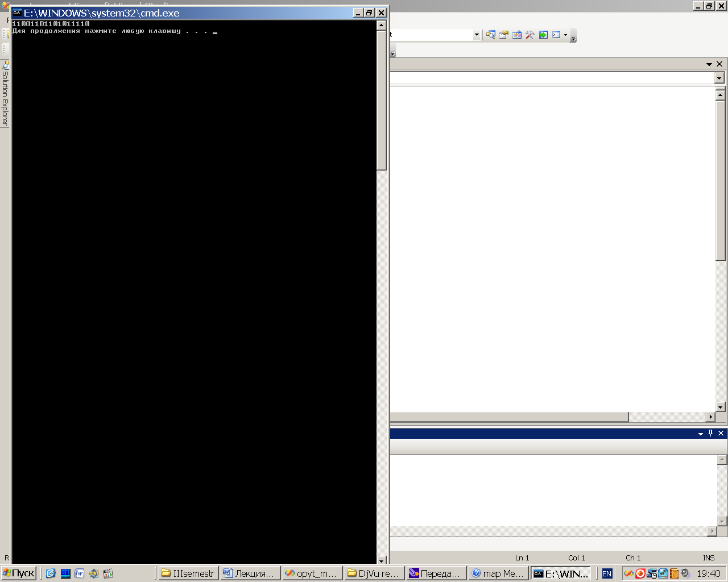Viewport: 728px width, 582px height.
Task: Open the Properties Window toolbar icon
Action: pos(503,35)
